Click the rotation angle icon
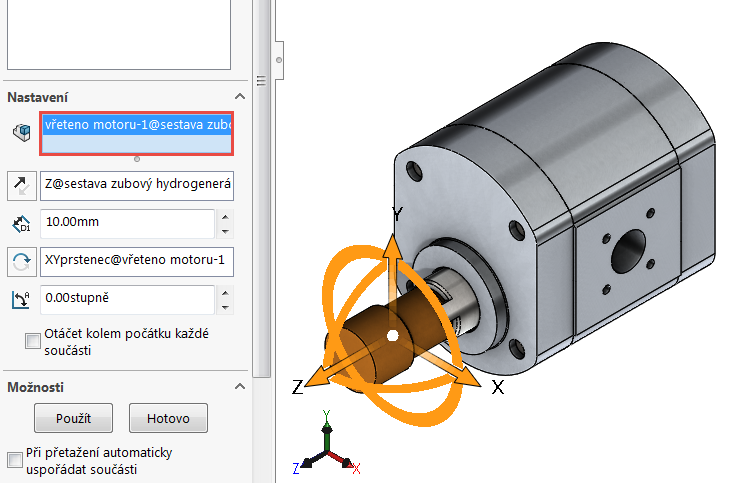 (21, 300)
